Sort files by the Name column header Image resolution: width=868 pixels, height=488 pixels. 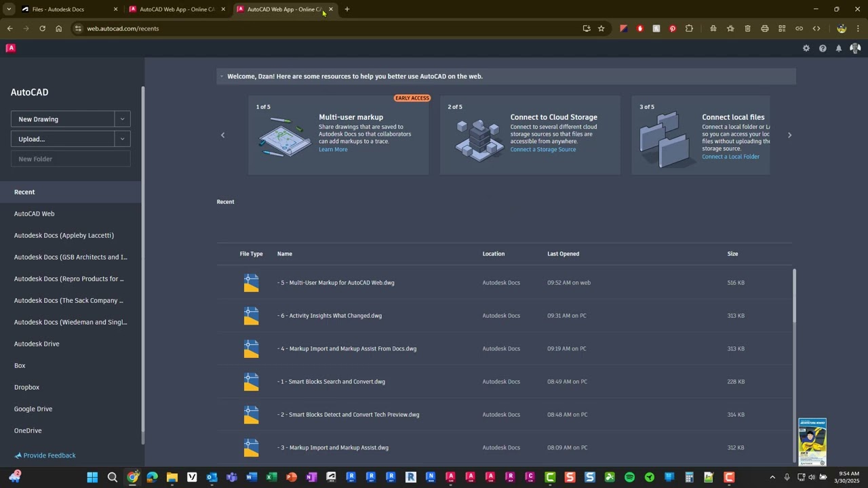285,254
